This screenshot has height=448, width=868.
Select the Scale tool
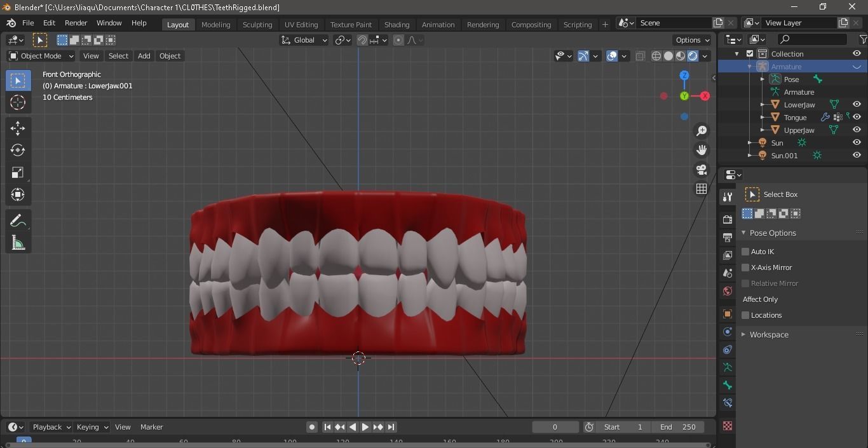tap(18, 172)
